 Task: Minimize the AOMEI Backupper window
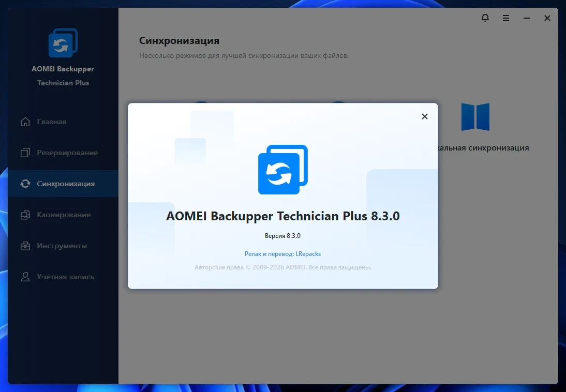point(527,18)
